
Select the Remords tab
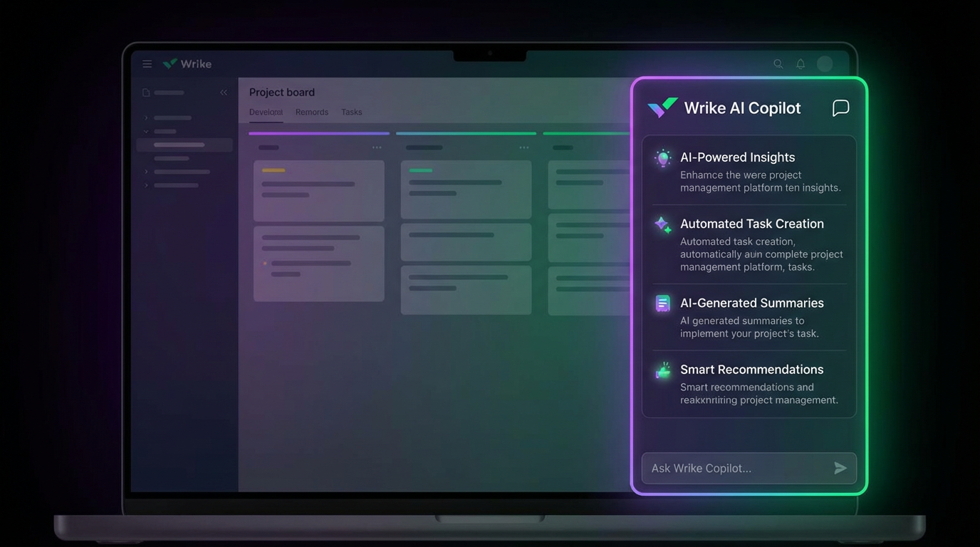[311, 112]
